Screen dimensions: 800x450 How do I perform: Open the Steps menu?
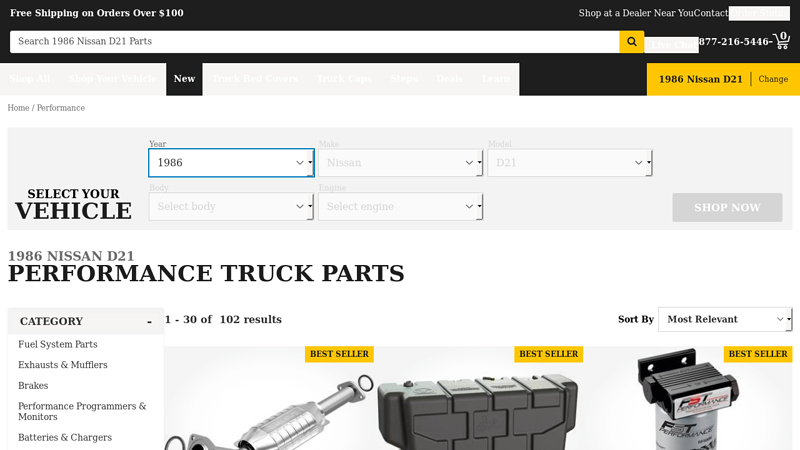[404, 79]
